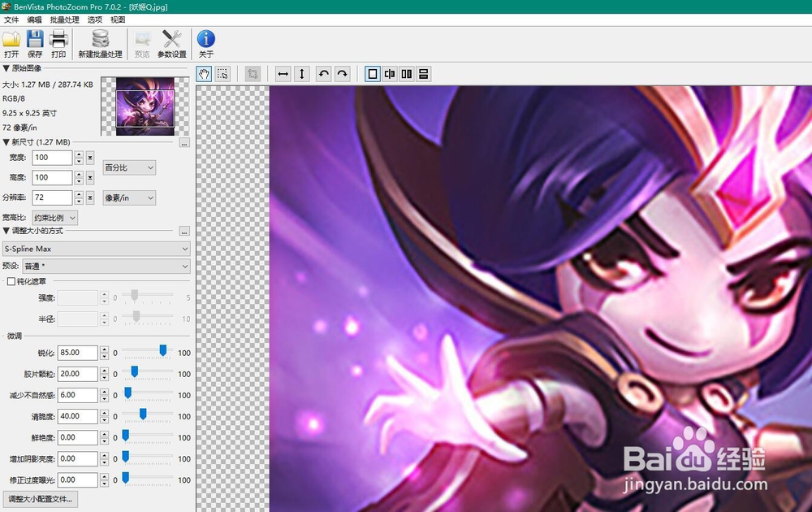The image size is (812, 512).
Task: Create new batch with 新建批量处理
Action: click(100, 44)
